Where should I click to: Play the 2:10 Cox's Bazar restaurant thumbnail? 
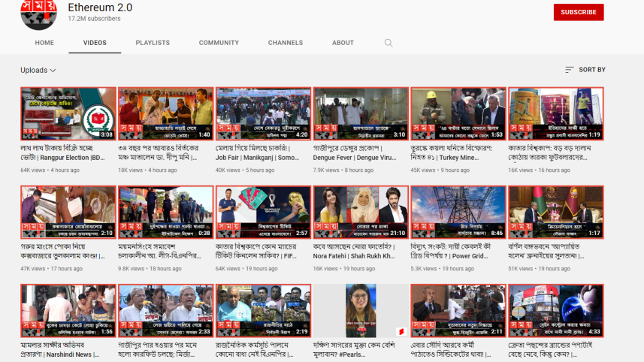(x=68, y=213)
